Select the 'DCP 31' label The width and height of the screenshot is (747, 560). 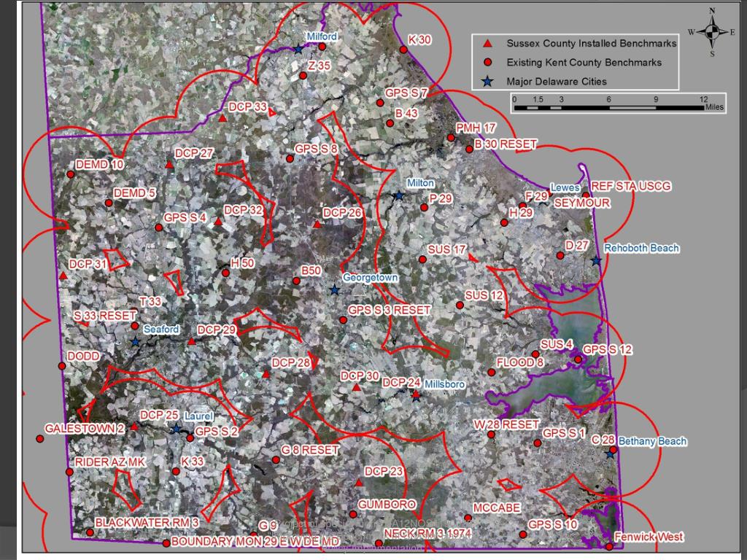click(88, 264)
